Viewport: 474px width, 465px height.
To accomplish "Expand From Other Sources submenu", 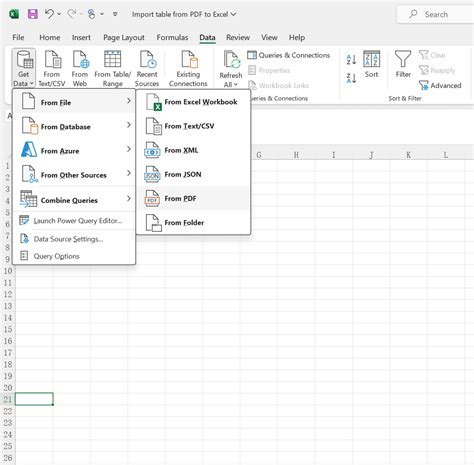I will coord(74,175).
